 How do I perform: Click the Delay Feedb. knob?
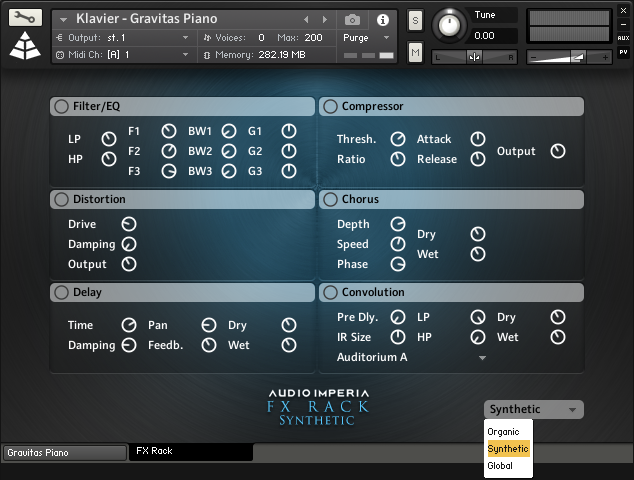coord(209,345)
